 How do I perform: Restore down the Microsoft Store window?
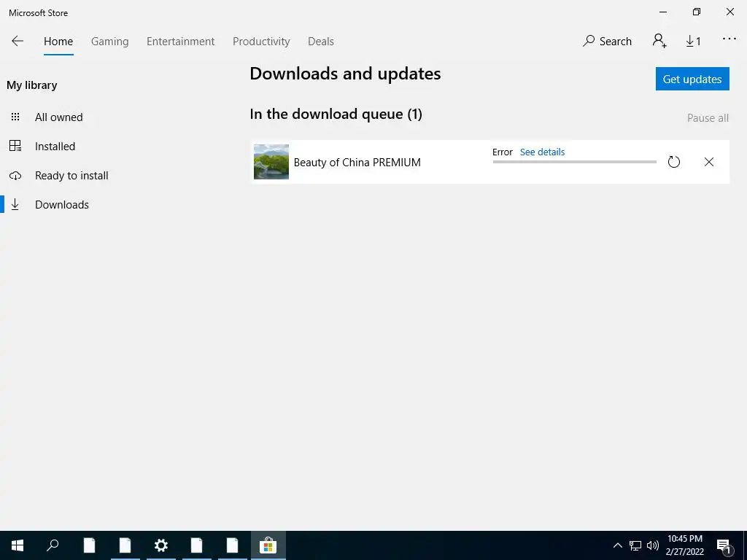pyautogui.click(x=697, y=12)
